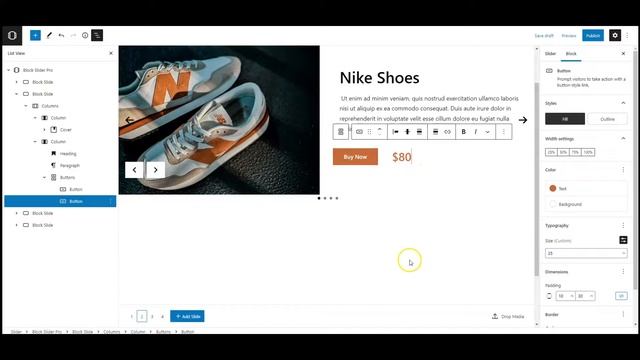
Task: Open the Typography options three-dot menu
Action: [x=623, y=225]
